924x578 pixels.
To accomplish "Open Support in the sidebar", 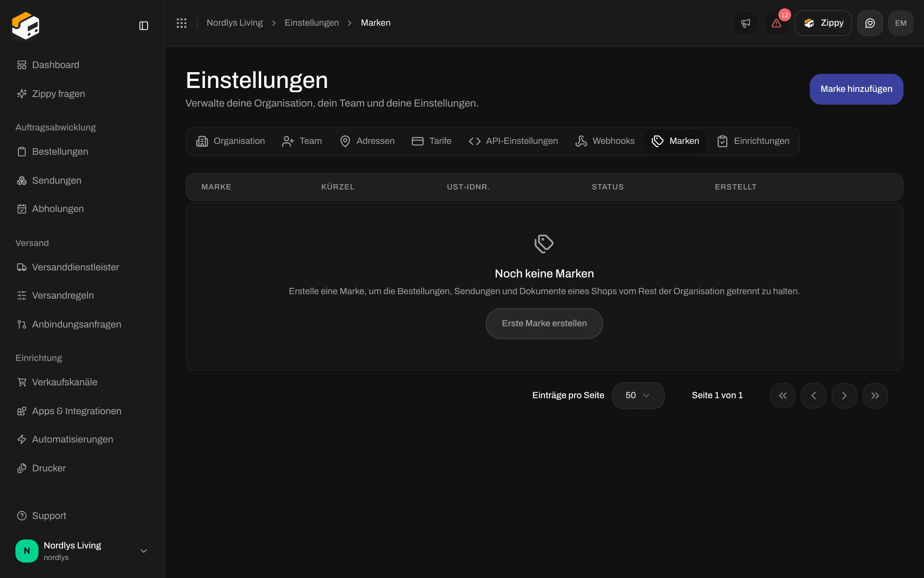I will tap(82, 516).
